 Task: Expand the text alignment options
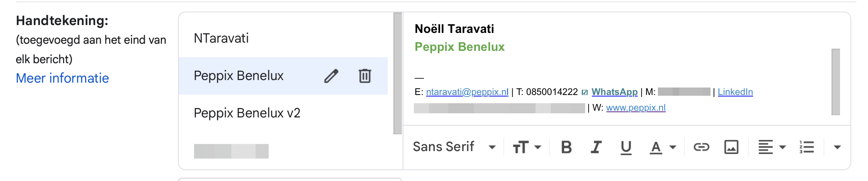tap(772, 147)
